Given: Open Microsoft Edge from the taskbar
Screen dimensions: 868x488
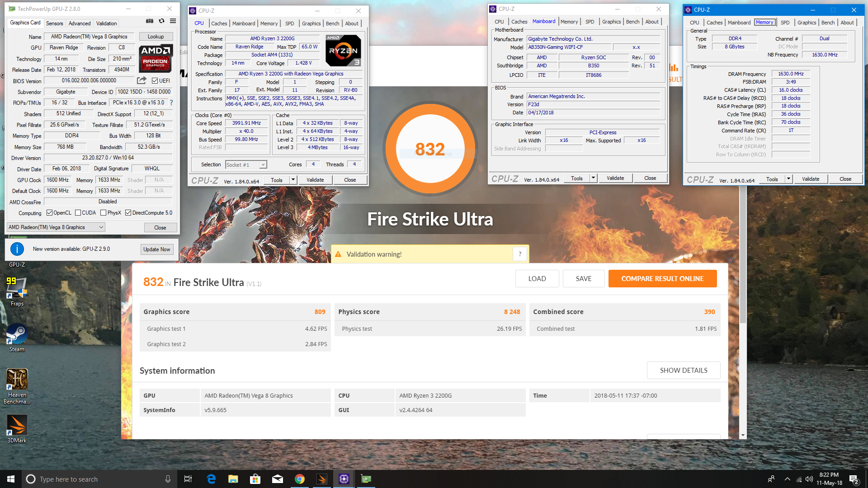Looking at the screenshot, I should (211, 479).
